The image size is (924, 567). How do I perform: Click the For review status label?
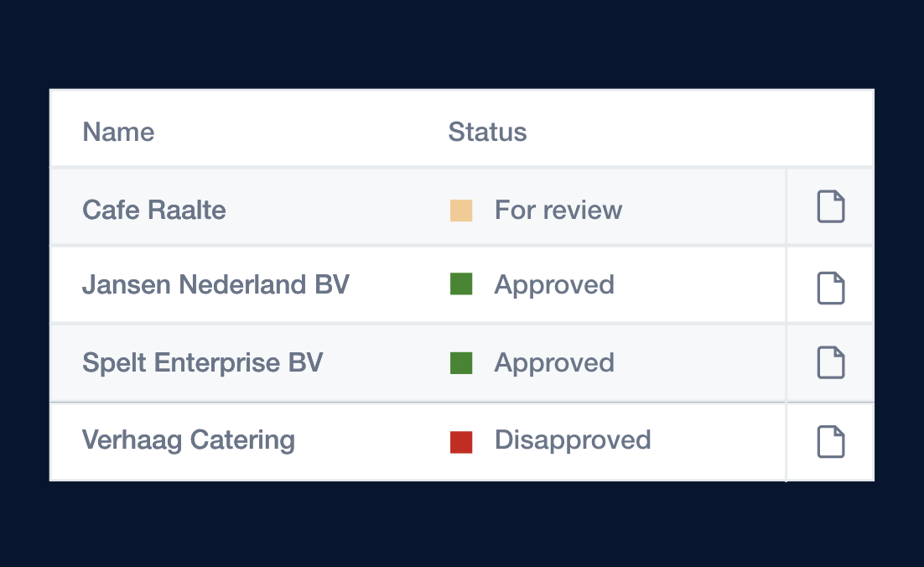(x=558, y=210)
